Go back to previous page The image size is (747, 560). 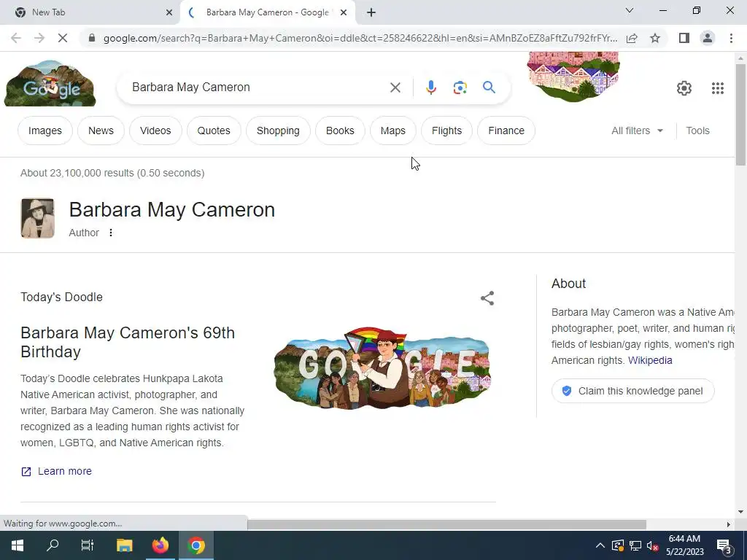16,38
